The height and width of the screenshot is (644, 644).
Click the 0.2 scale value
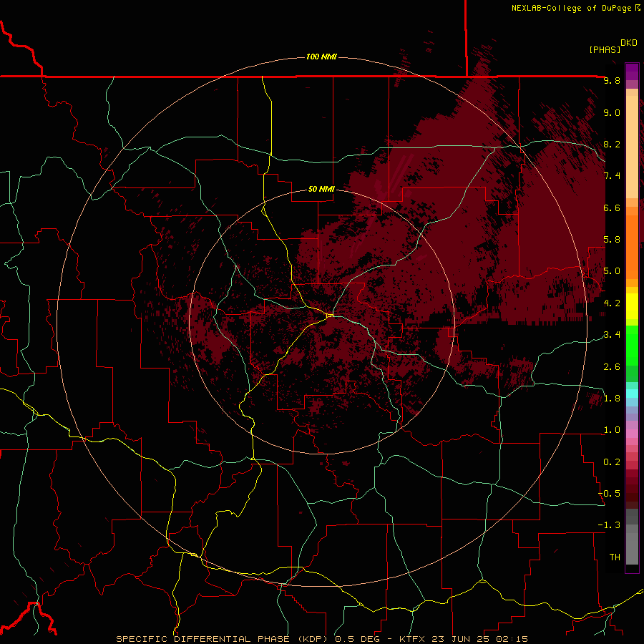(x=612, y=462)
